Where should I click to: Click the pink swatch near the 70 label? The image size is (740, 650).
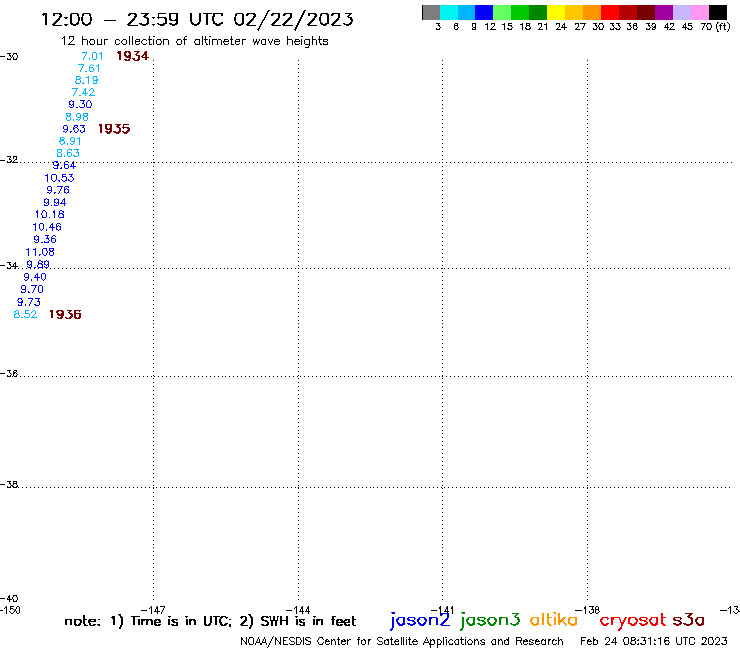coord(699,12)
